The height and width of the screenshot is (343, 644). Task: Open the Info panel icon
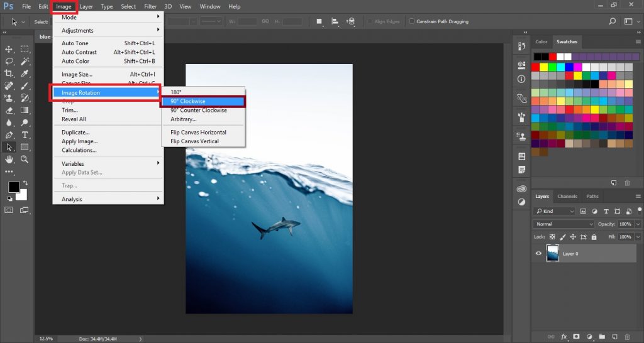(x=521, y=79)
